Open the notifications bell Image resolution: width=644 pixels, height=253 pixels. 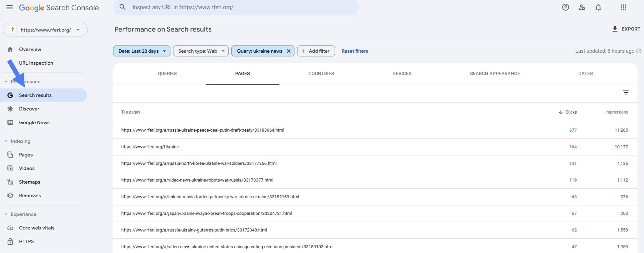pos(598,7)
